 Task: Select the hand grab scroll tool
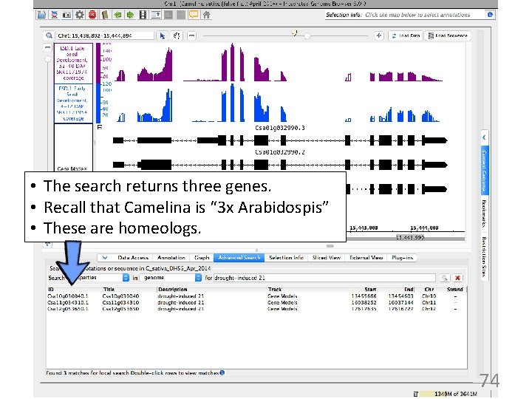pyautogui.click(x=177, y=35)
